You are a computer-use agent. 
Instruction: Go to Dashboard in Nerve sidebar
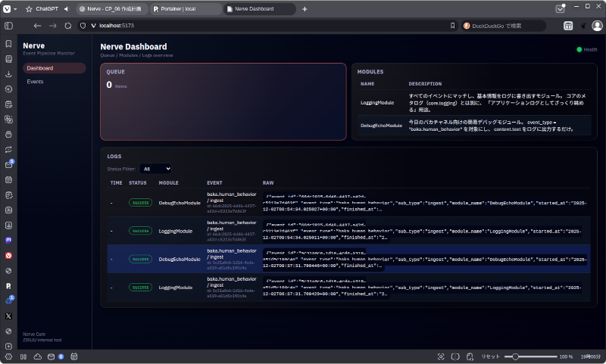40,68
